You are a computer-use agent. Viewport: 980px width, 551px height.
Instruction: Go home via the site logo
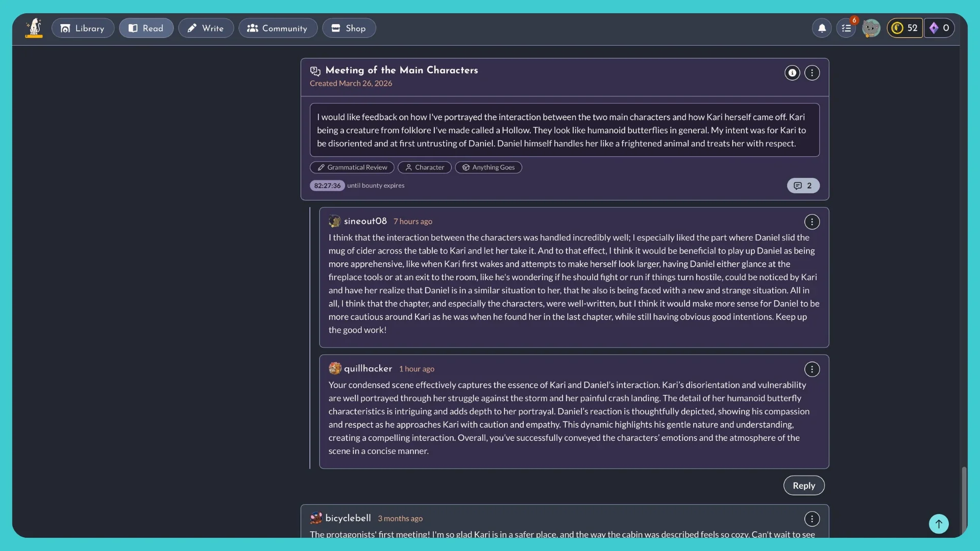tap(34, 28)
